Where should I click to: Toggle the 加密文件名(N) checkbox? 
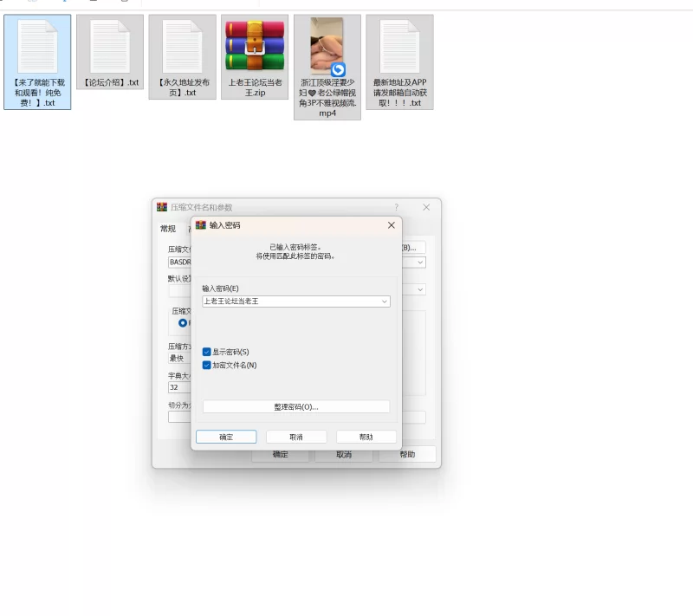[206, 365]
